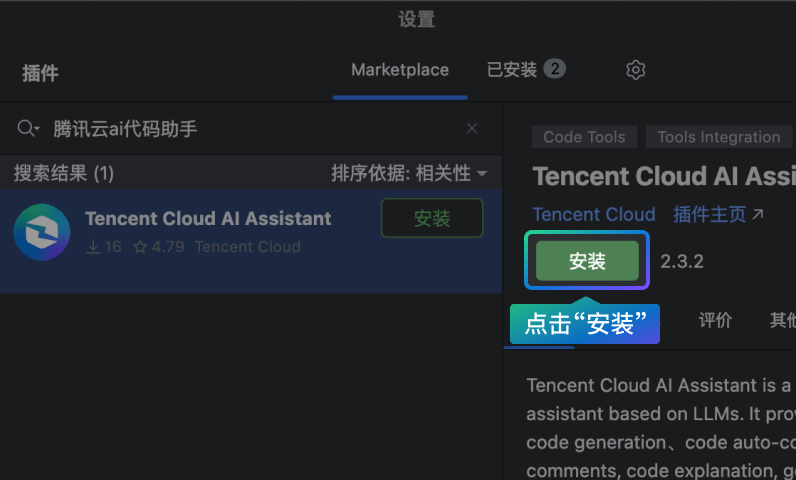Open plugin homepage external arrow icon
This screenshot has width=796, height=480.
tap(757, 215)
